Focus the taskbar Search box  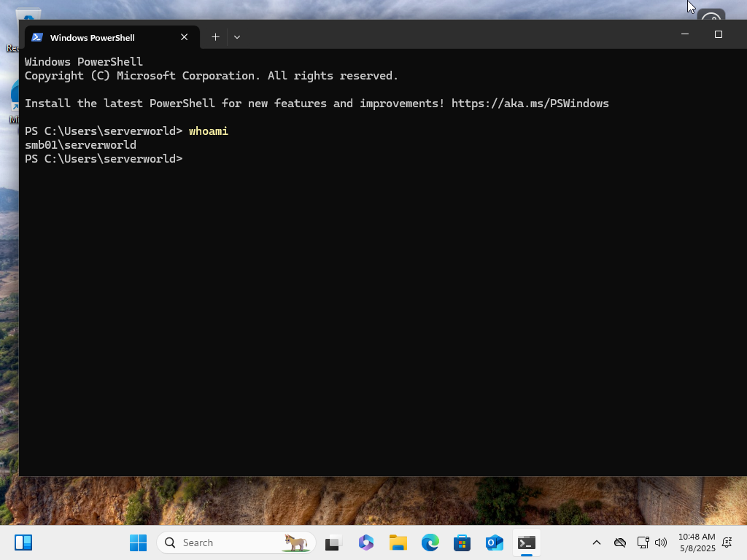pyautogui.click(x=236, y=542)
